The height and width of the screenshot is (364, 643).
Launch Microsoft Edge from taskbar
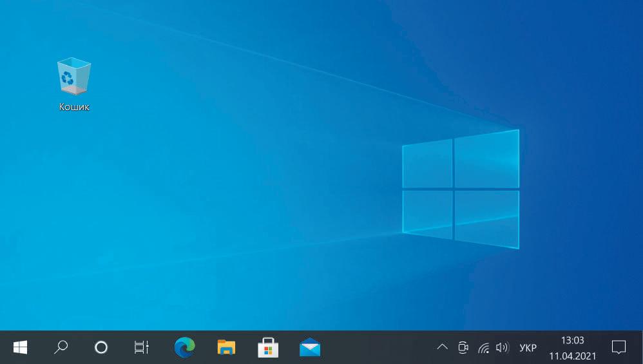coord(184,348)
